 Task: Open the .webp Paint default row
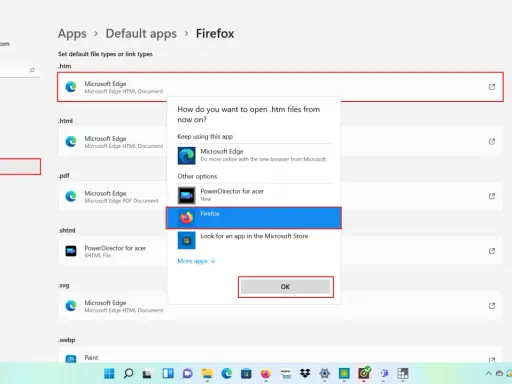click(280, 355)
